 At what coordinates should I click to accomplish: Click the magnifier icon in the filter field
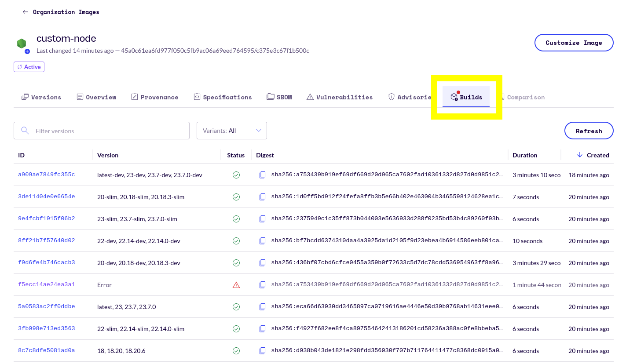click(x=25, y=131)
